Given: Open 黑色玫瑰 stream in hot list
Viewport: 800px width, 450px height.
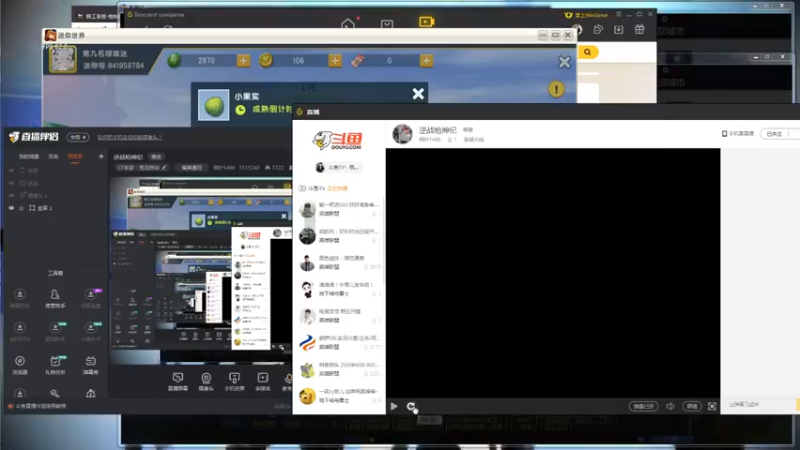Looking at the screenshot, I should (x=339, y=262).
